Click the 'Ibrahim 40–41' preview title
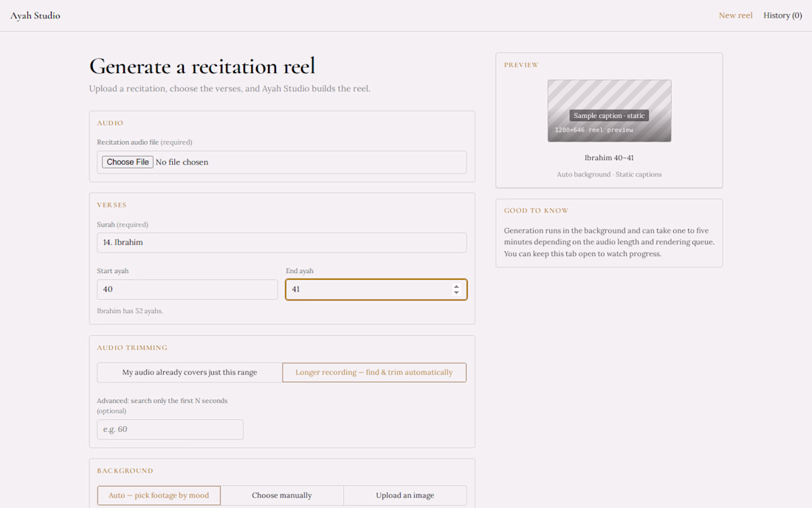 (x=609, y=157)
